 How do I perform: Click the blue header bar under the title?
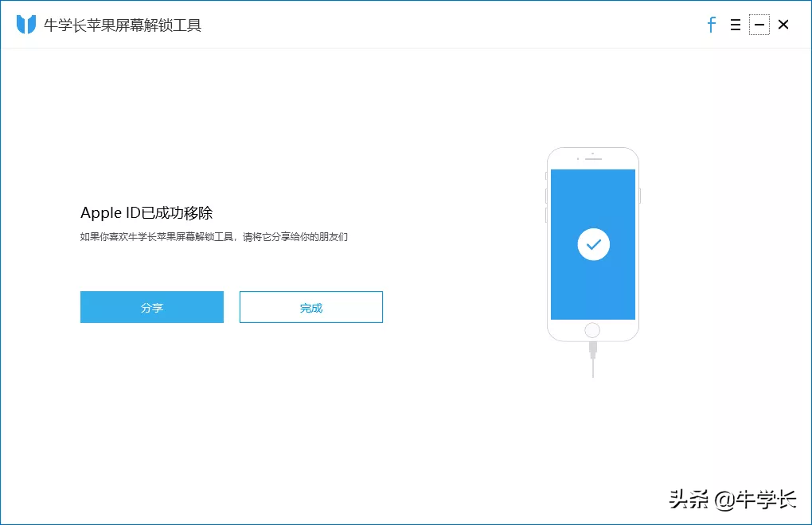[x=406, y=49]
